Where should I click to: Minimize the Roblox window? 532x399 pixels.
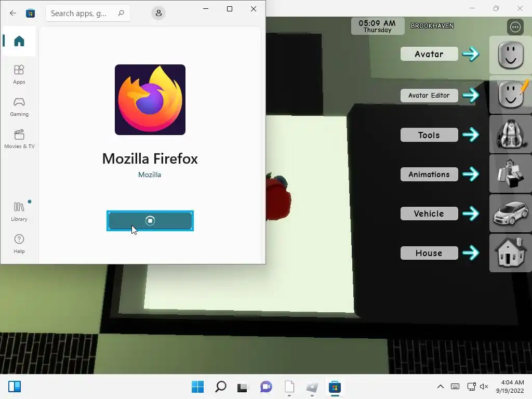[x=472, y=8]
